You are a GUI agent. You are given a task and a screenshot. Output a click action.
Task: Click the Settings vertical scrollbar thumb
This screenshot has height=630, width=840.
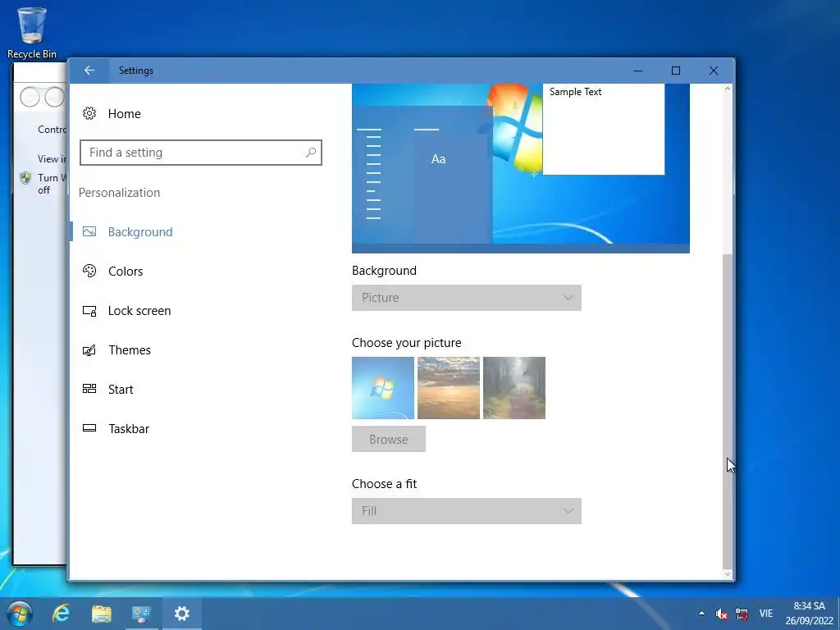coord(727,412)
